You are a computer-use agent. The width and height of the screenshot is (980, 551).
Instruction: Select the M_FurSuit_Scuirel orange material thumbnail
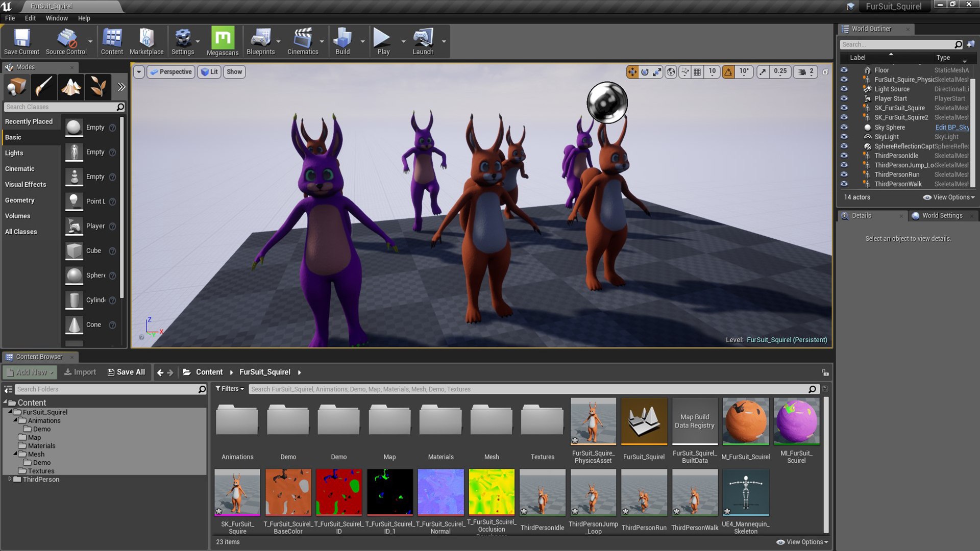pos(745,421)
